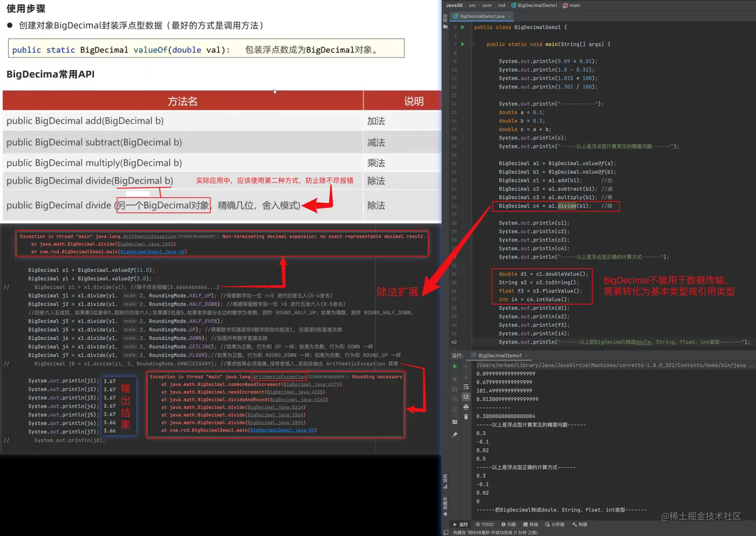Open BigDecimal.java:4179 stack trace link

tap(311, 385)
